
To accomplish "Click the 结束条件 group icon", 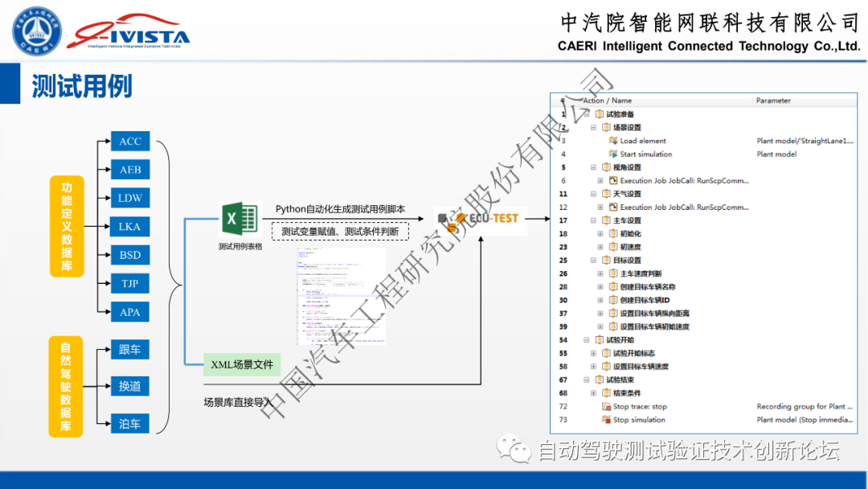I will tap(605, 392).
